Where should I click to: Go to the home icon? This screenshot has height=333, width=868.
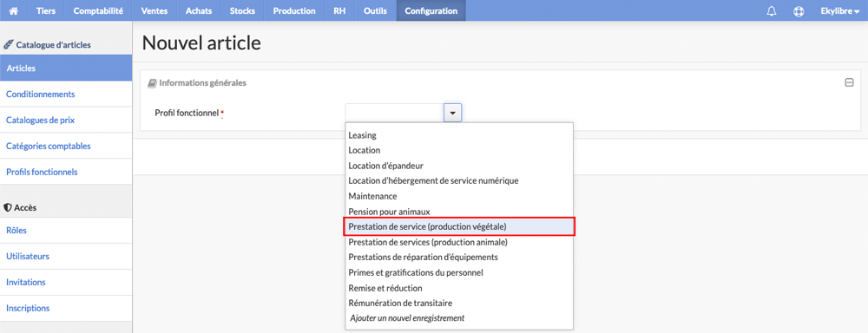tap(14, 10)
